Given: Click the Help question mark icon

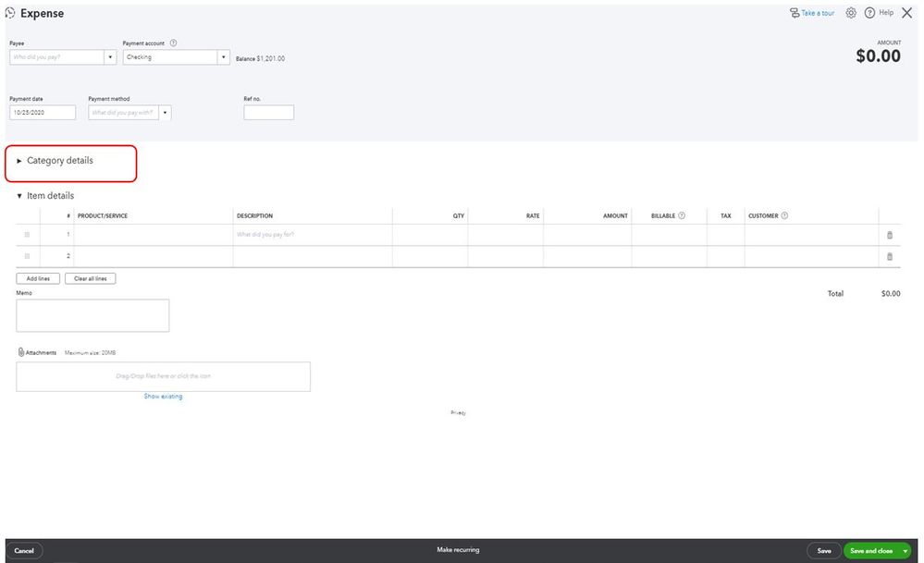Looking at the screenshot, I should click(869, 13).
